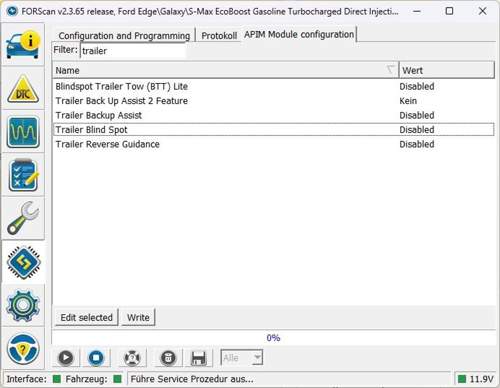Click the green voltage indicator square

tap(462, 379)
